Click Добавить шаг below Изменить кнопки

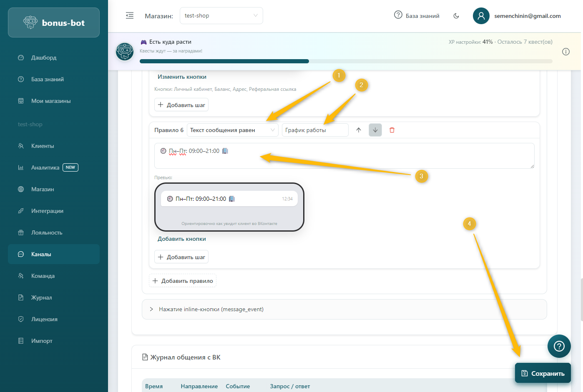pyautogui.click(x=181, y=105)
